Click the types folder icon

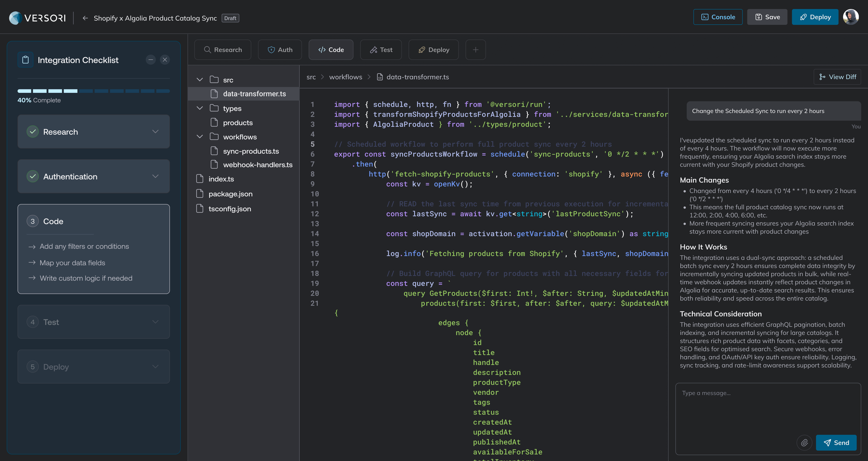[214, 108]
